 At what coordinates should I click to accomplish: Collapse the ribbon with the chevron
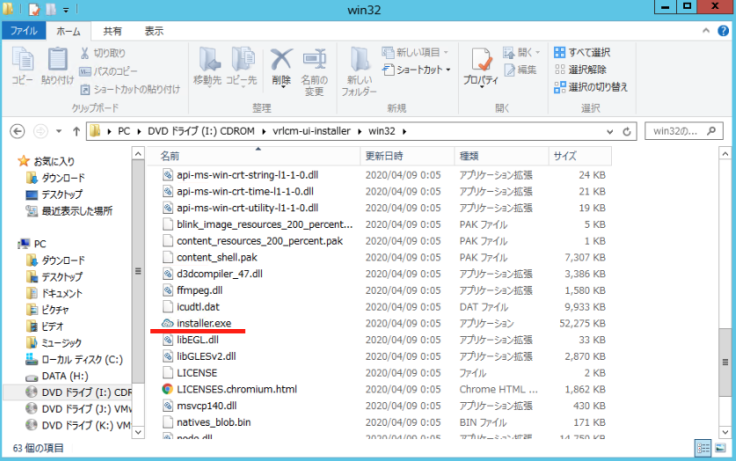(x=705, y=31)
